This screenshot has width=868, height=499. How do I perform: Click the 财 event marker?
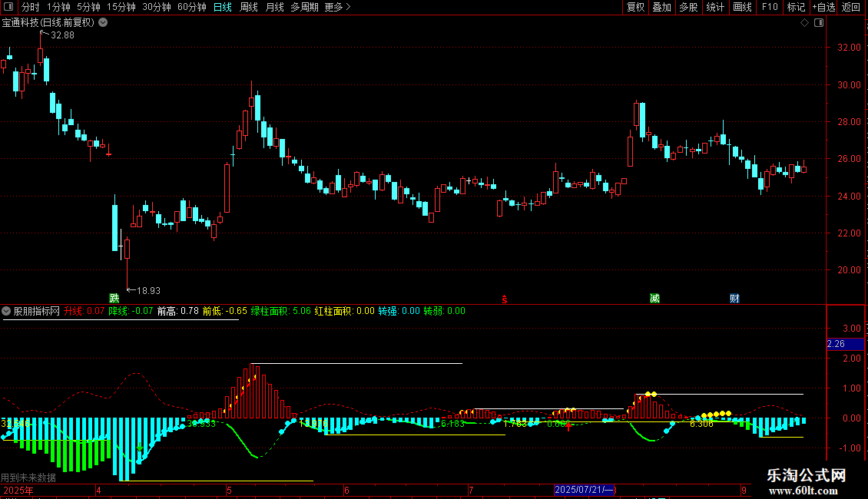(734, 298)
